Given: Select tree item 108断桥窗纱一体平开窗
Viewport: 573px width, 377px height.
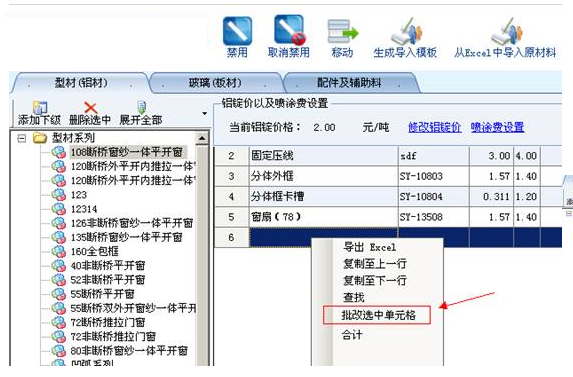Looking at the screenshot, I should [126, 152].
